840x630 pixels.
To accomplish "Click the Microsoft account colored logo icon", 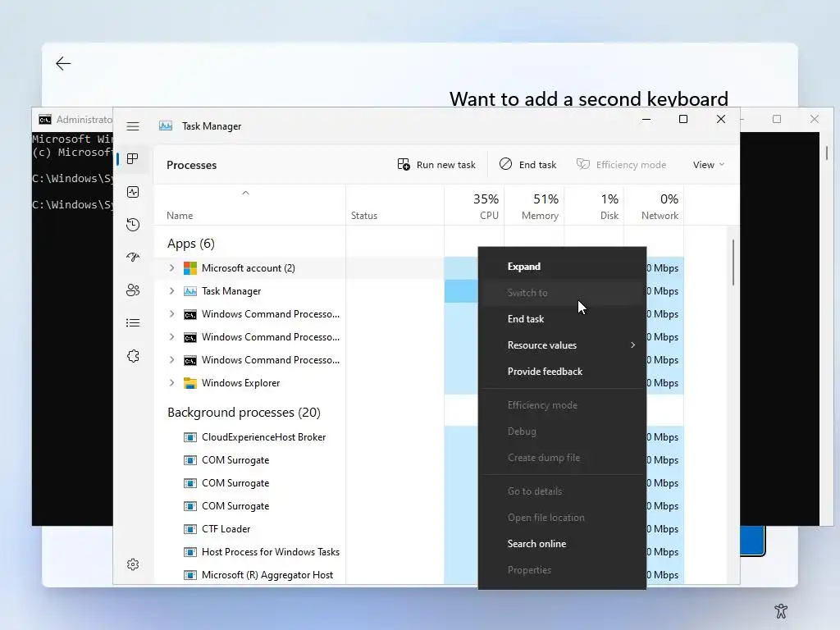I will click(x=190, y=268).
